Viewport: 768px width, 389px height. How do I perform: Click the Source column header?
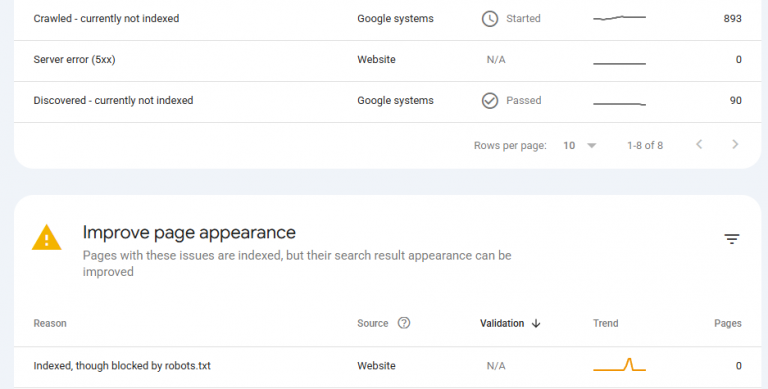(x=373, y=323)
